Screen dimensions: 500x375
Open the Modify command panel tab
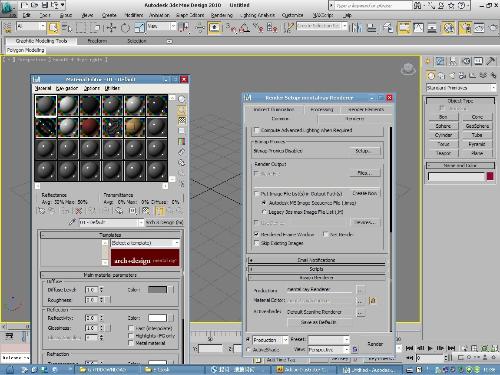click(440, 61)
